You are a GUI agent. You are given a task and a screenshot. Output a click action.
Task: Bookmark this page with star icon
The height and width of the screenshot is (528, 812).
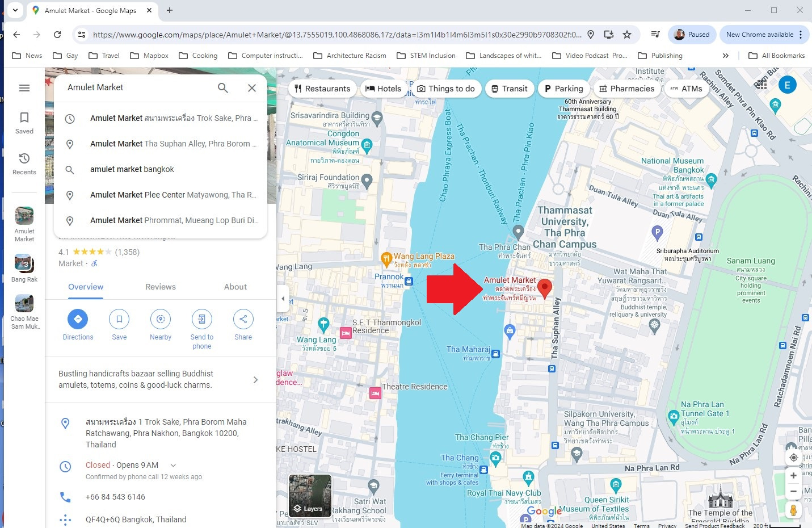click(x=627, y=35)
